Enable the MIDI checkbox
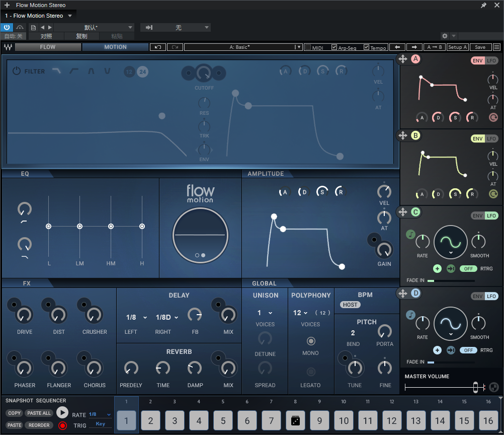Viewport: 504px width, 435px height. [x=308, y=47]
